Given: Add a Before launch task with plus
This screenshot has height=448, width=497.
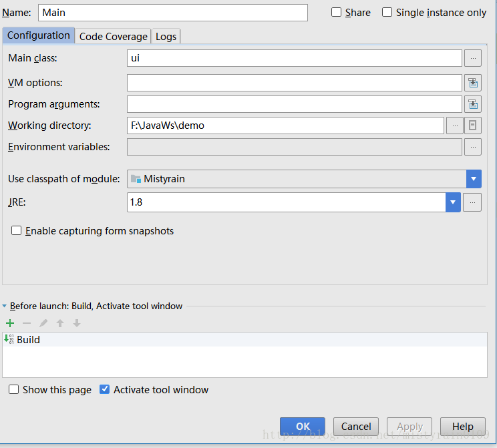Looking at the screenshot, I should point(10,323).
